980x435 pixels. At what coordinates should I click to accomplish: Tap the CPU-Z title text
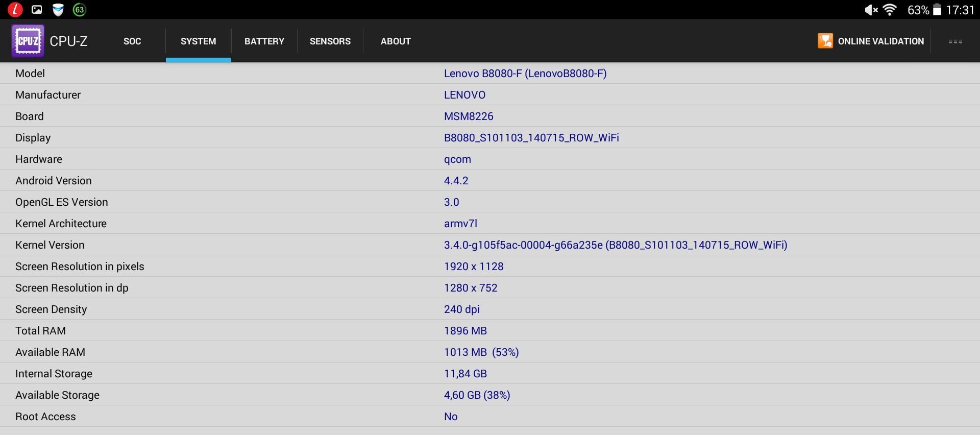tap(68, 41)
